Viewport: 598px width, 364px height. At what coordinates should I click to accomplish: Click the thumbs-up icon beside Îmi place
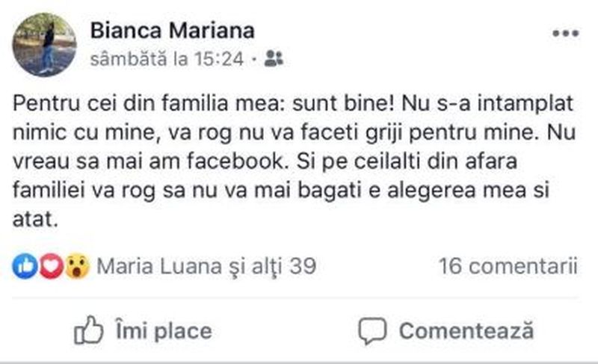point(88,330)
